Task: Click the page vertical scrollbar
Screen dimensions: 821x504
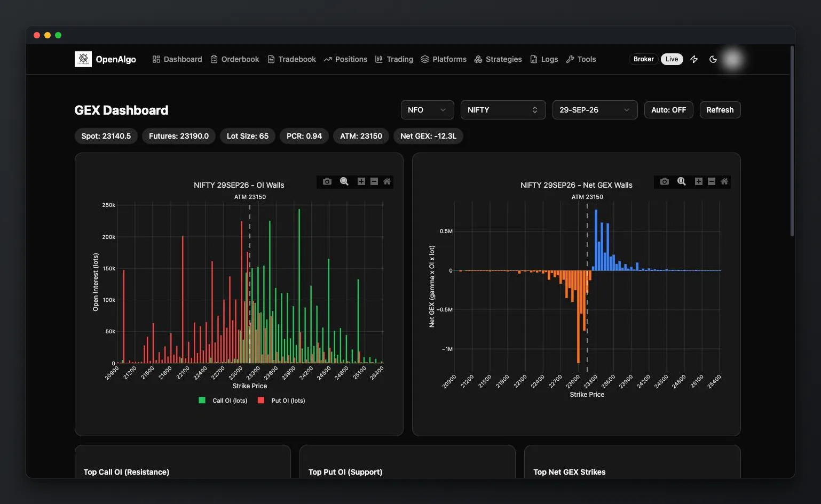Action: pos(792,141)
